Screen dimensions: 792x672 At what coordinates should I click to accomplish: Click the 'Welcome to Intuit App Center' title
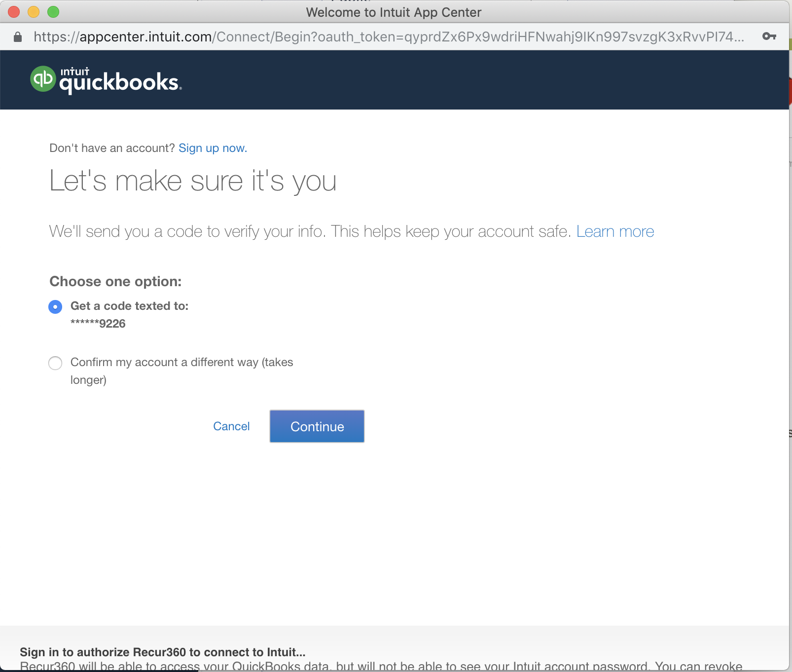(394, 12)
